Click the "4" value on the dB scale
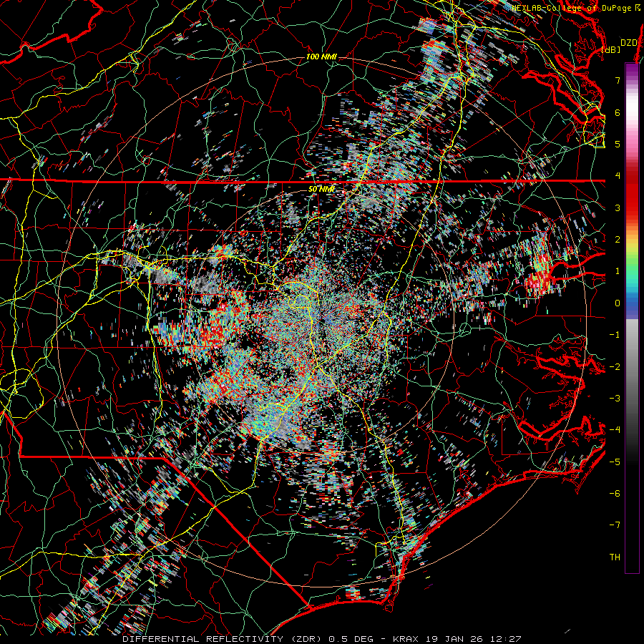 [618, 176]
